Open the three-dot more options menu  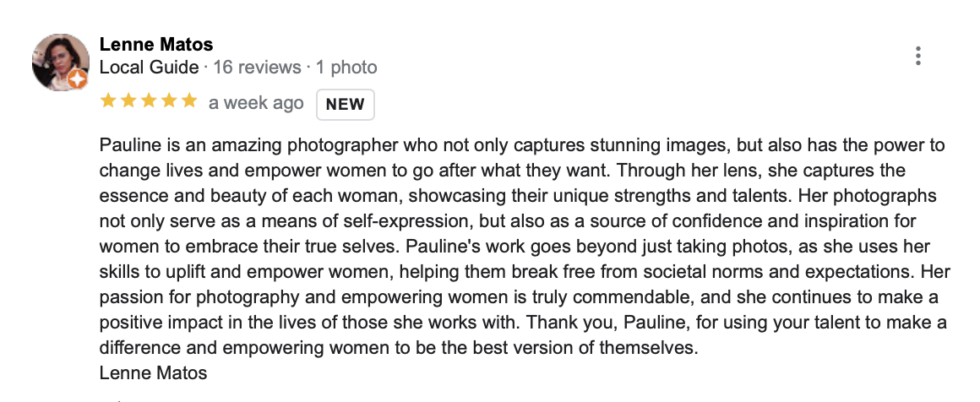(918, 57)
